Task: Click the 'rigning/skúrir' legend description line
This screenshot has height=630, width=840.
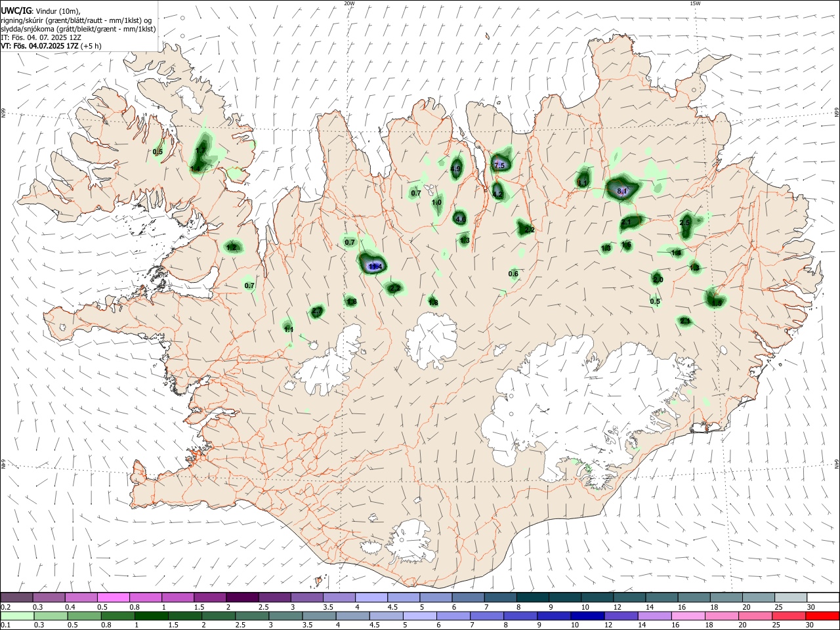Action: point(77,20)
